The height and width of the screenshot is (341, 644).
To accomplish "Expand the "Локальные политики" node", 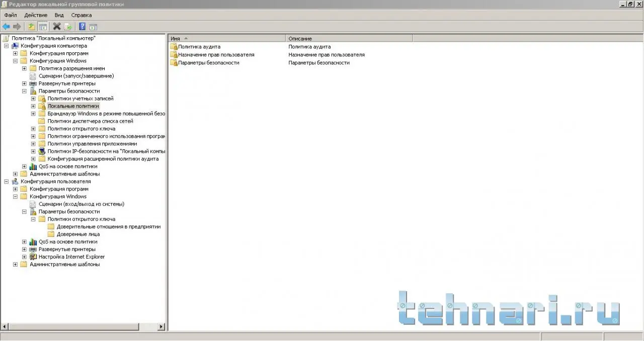I will point(33,106).
